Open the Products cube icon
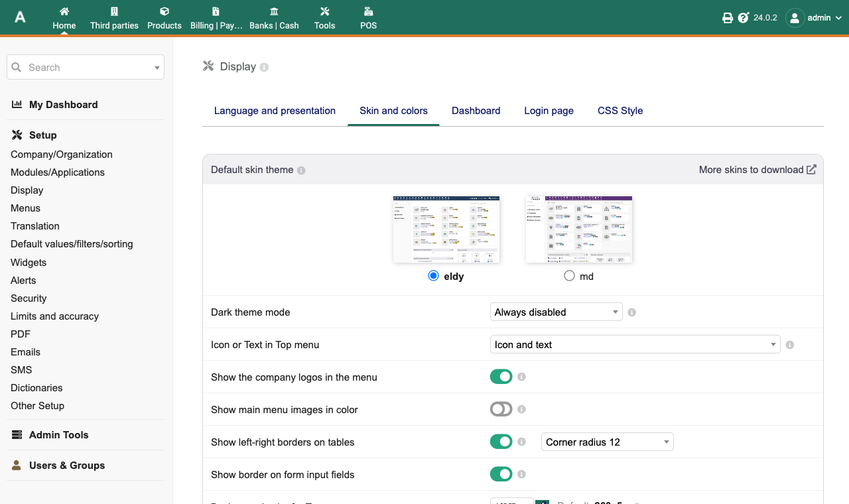849x504 pixels. click(164, 11)
